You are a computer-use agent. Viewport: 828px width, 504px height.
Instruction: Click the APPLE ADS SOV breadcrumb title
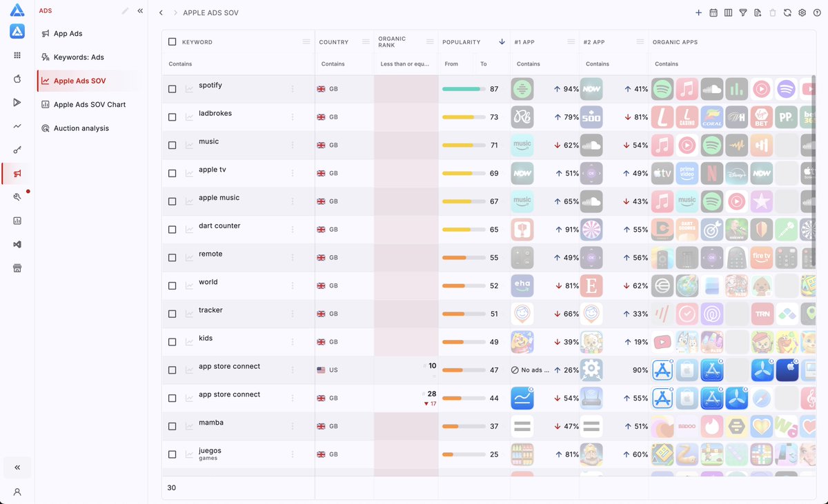tap(210, 13)
